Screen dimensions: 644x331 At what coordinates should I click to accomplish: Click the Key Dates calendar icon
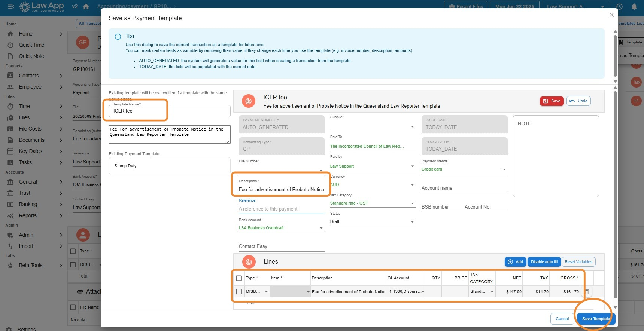point(10,151)
